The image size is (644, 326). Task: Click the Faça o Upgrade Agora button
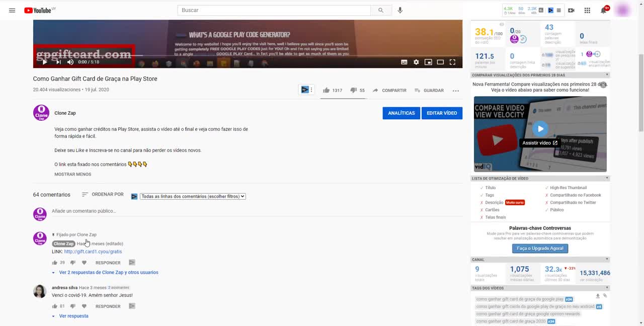pyautogui.click(x=540, y=249)
